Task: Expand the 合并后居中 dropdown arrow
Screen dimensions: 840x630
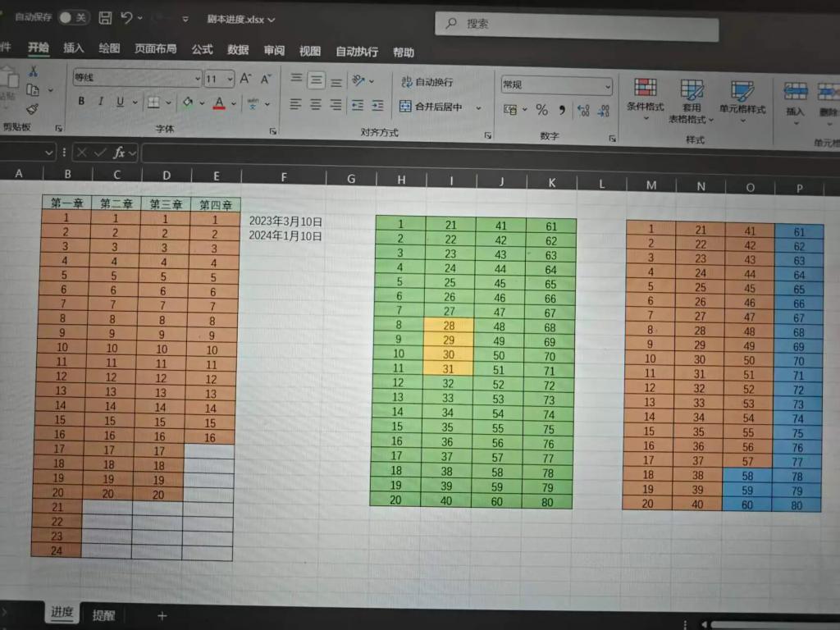Action: [478, 107]
